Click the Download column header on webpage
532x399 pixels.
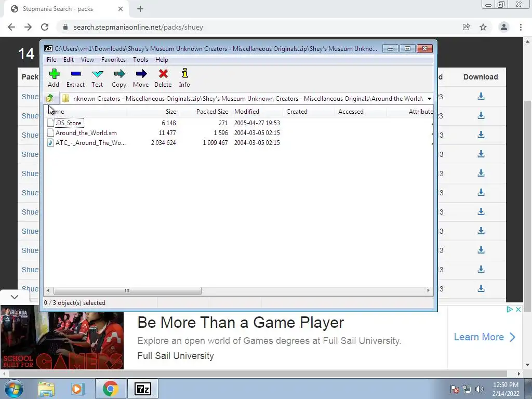481,77
